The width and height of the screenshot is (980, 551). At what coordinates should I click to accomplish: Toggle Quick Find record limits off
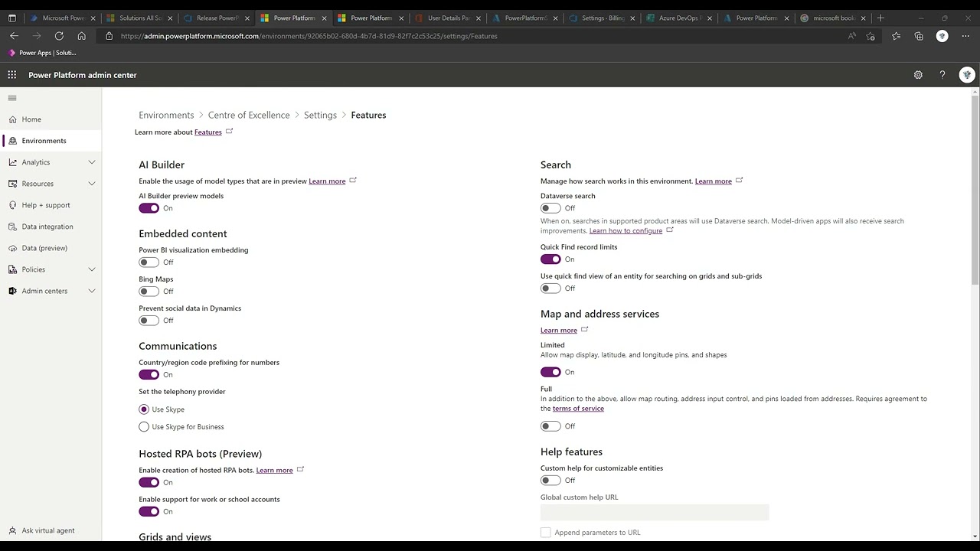point(550,259)
